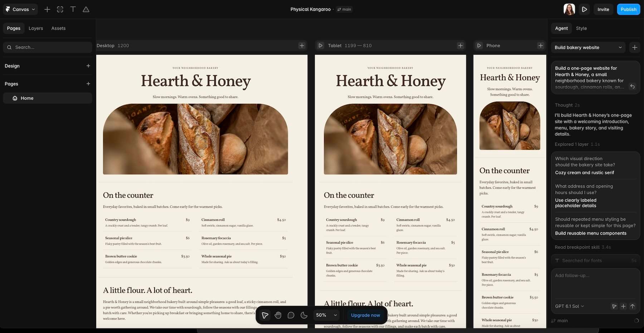This screenshot has height=333, width=644.
Task: Choose the Select cursor tool in bottom toolbar
Action: click(x=265, y=315)
